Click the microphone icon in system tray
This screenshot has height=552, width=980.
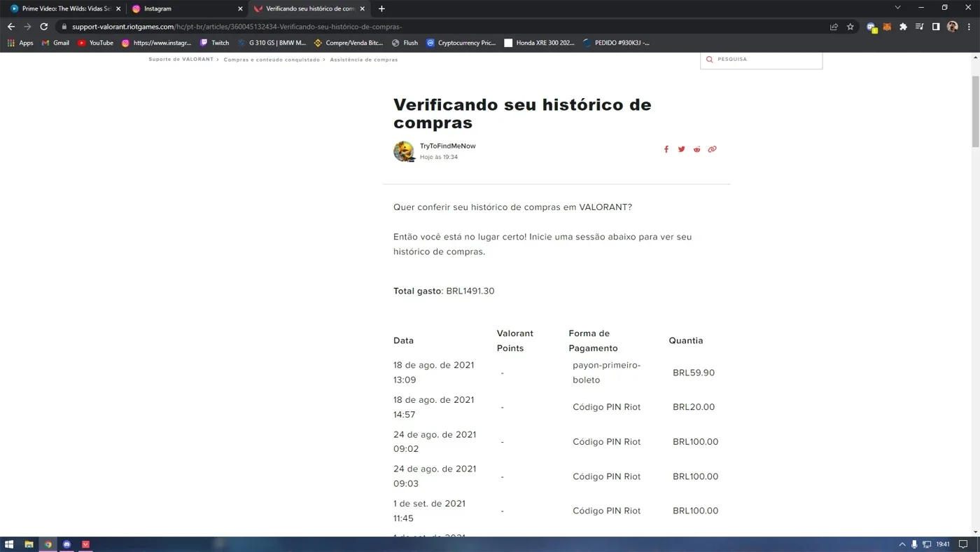click(x=914, y=544)
